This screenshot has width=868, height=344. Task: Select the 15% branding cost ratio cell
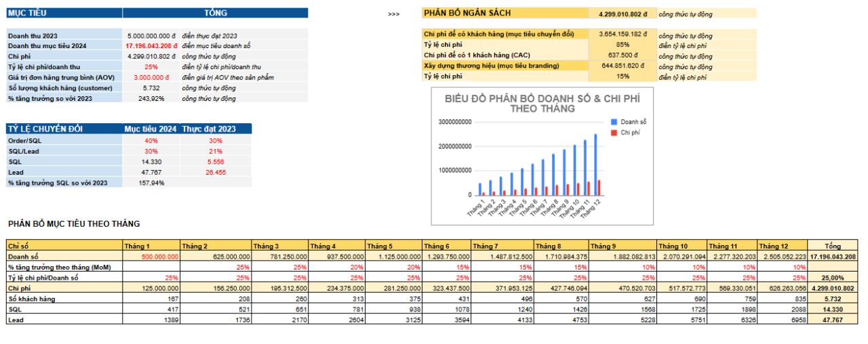(623, 77)
